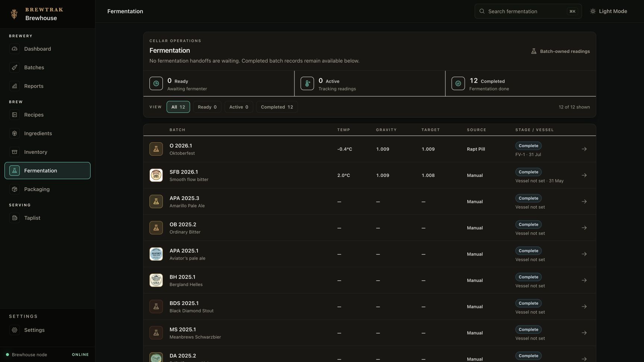Open the Dashboard sidebar icon
This screenshot has height=362, width=644.
pos(15,49)
